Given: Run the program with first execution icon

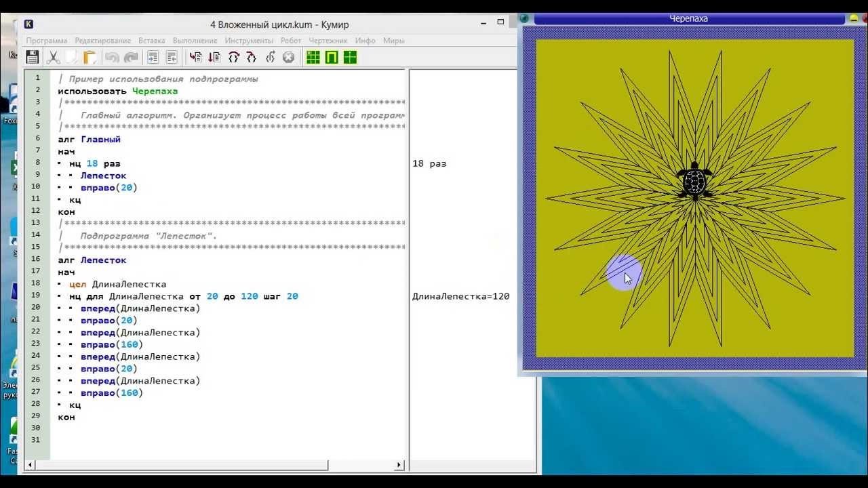Looking at the screenshot, I should pos(196,57).
